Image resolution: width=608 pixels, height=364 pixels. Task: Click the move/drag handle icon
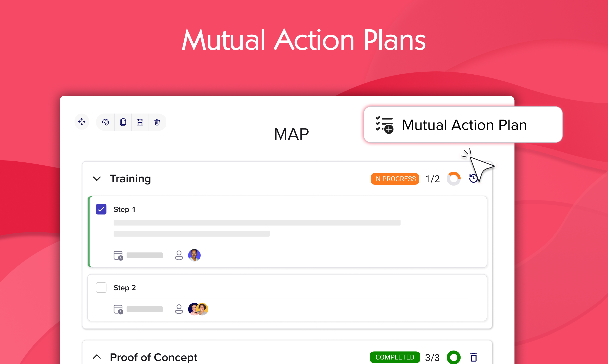82,122
